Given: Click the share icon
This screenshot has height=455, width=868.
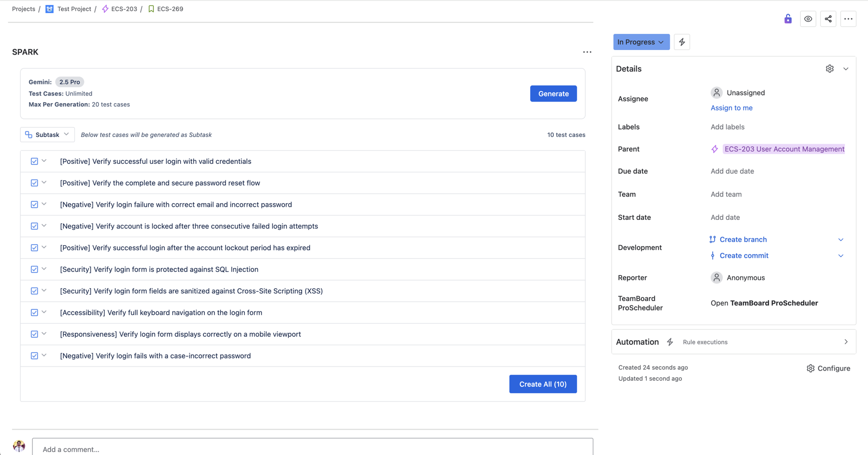Looking at the screenshot, I should 828,19.
